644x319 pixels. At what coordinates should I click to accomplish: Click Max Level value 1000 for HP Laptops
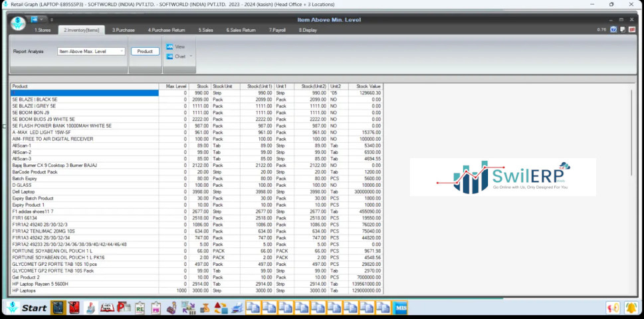[x=181, y=290]
